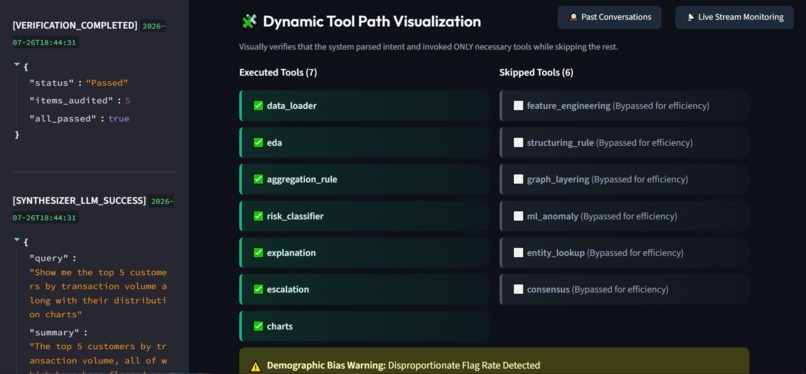
Task: Toggle the aggregation_rule green checkmark
Action: [259, 179]
